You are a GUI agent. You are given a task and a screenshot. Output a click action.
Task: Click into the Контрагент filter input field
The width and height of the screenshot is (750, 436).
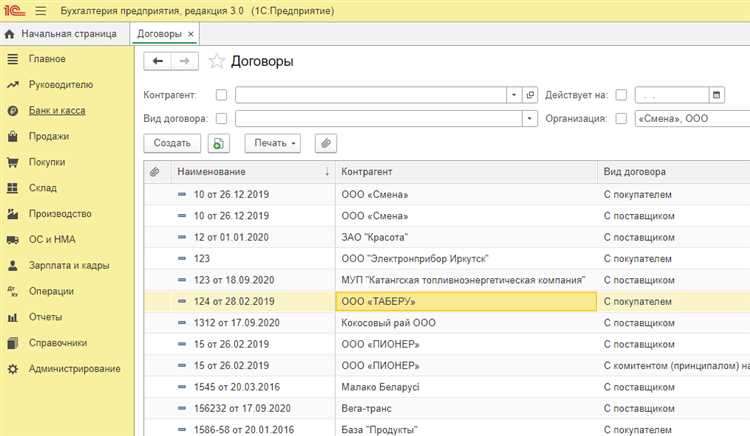(x=371, y=95)
